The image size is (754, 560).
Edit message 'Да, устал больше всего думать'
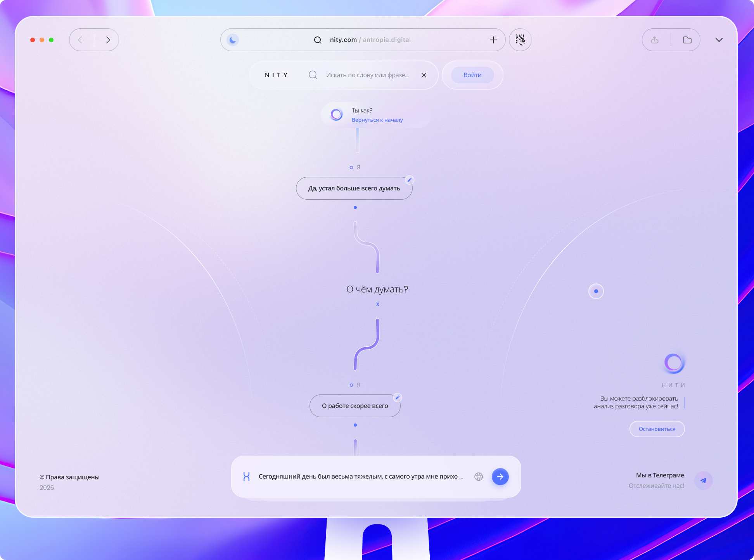coord(409,180)
